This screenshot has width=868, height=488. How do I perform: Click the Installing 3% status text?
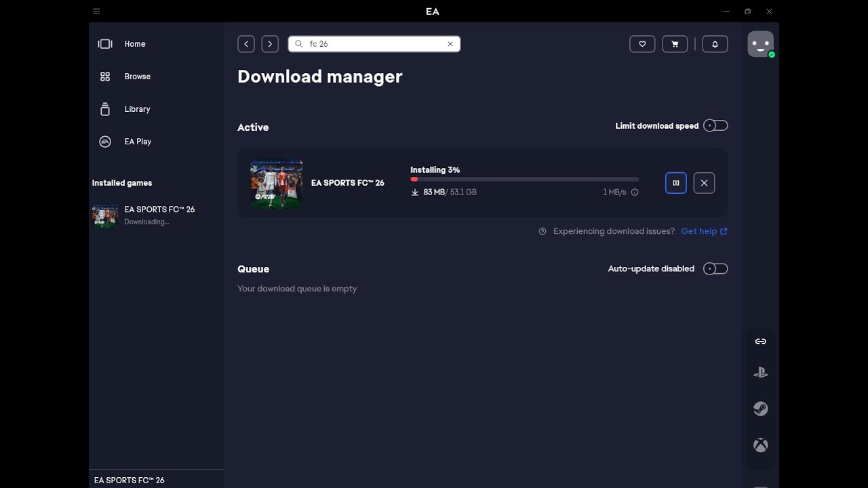click(x=435, y=170)
